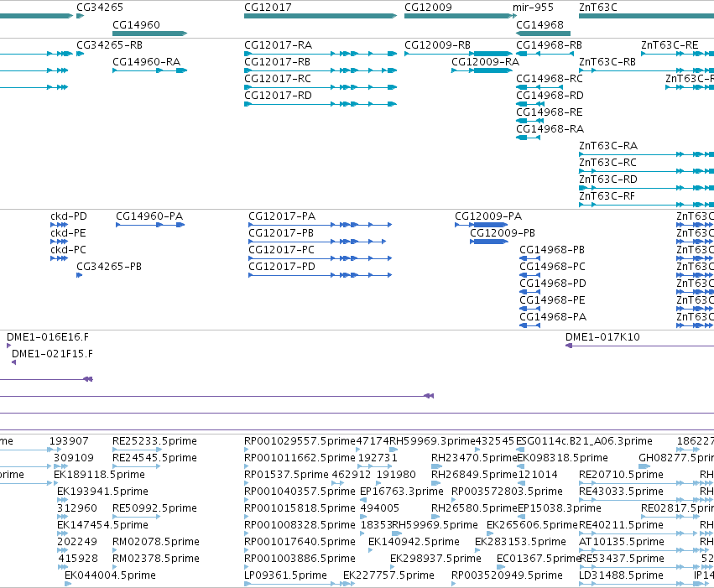Click transcript CG12017-RA
The height and width of the screenshot is (588, 714).
pyautogui.click(x=279, y=45)
